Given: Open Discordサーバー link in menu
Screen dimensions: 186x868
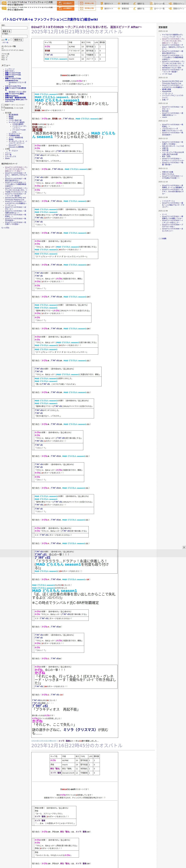Looking at the screenshot, I should point(16,146).
